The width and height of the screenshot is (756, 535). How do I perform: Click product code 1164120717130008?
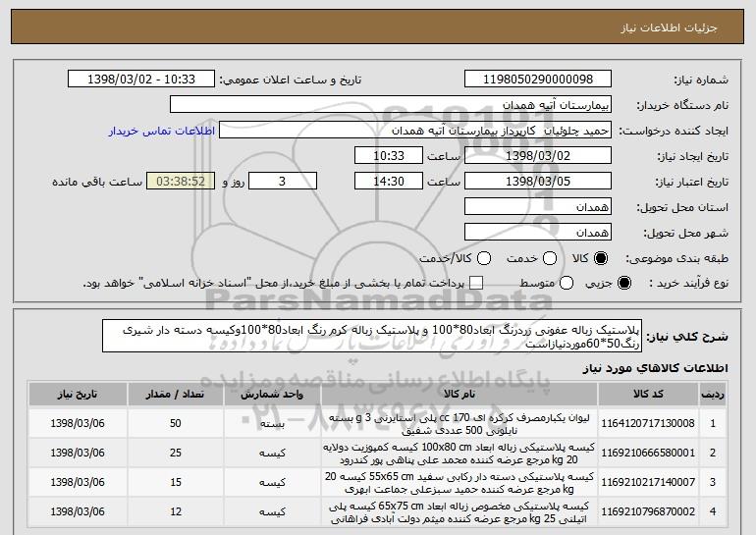click(648, 423)
